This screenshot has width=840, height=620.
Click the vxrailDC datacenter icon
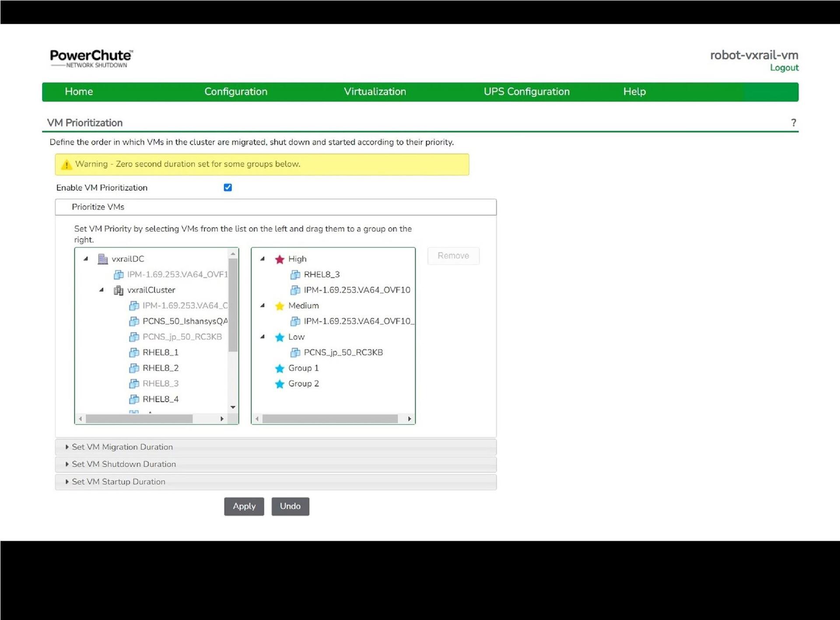point(103,259)
